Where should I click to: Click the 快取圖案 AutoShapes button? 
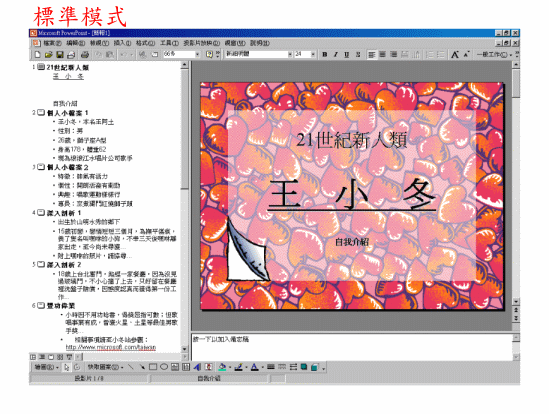105,367
